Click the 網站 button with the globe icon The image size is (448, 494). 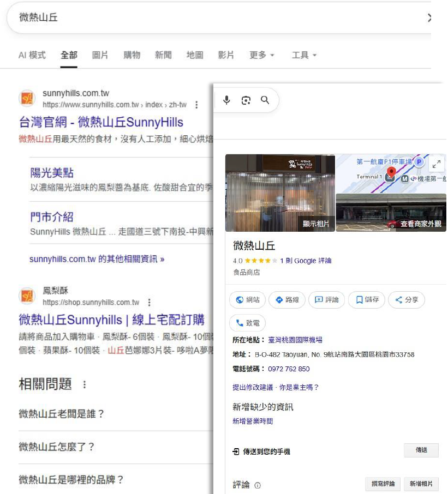pos(248,299)
